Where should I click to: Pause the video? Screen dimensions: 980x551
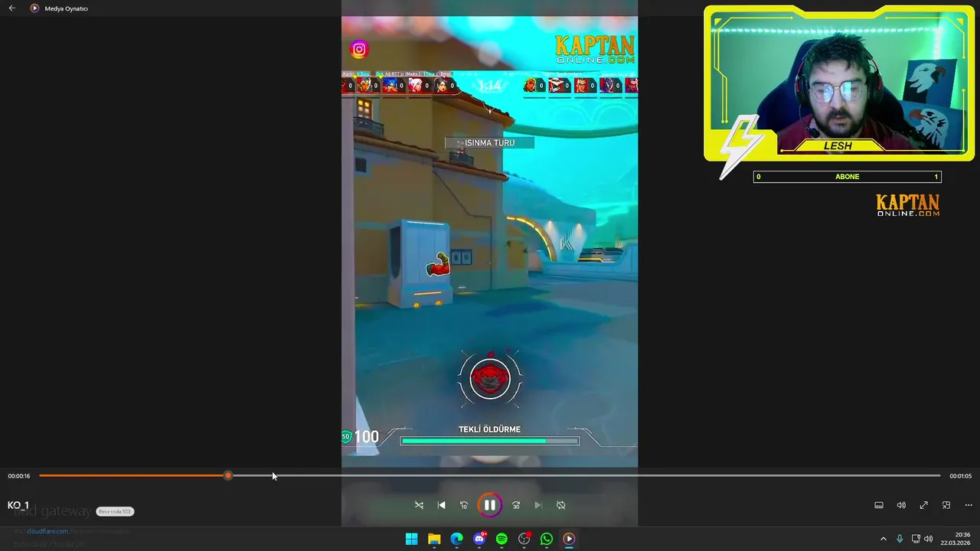[x=489, y=505]
